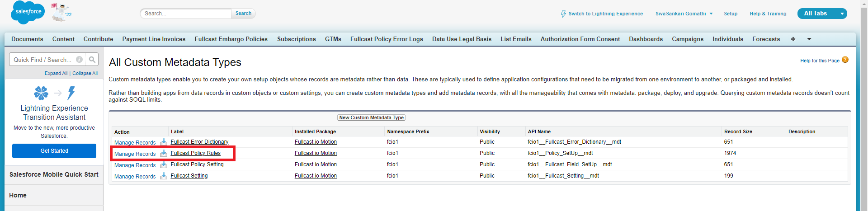Go to Fullcast Embargo Policies tab
This screenshot has width=868, height=211.
231,39
